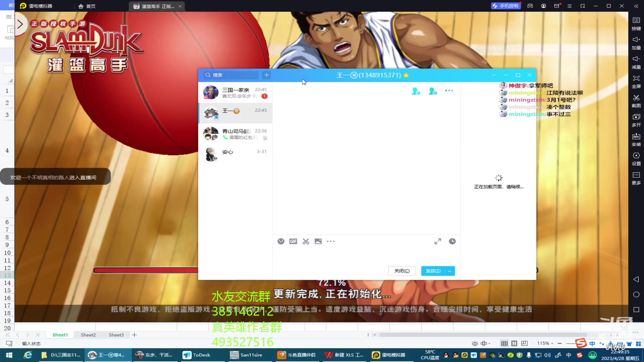This screenshot has height=362, width=644.
Task: Open more chat toolbar options
Action: tap(331, 241)
